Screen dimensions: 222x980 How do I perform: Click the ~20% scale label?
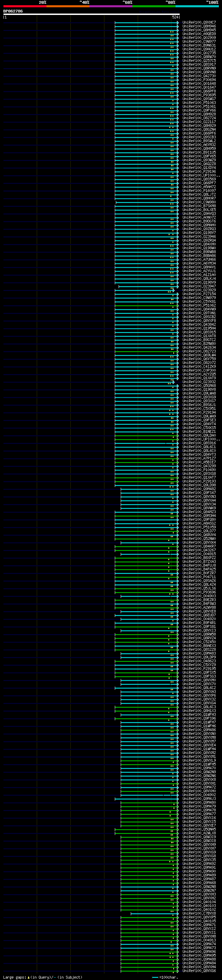43,2
